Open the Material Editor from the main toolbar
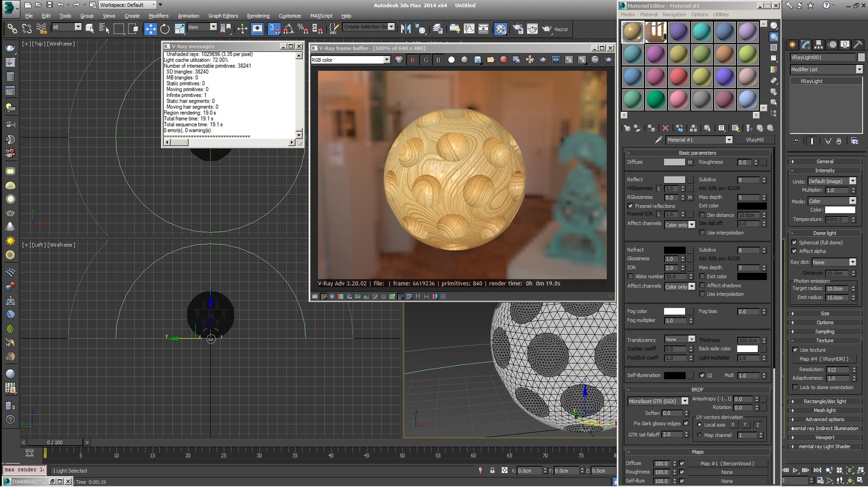This screenshot has width=868, height=487. tap(500, 29)
